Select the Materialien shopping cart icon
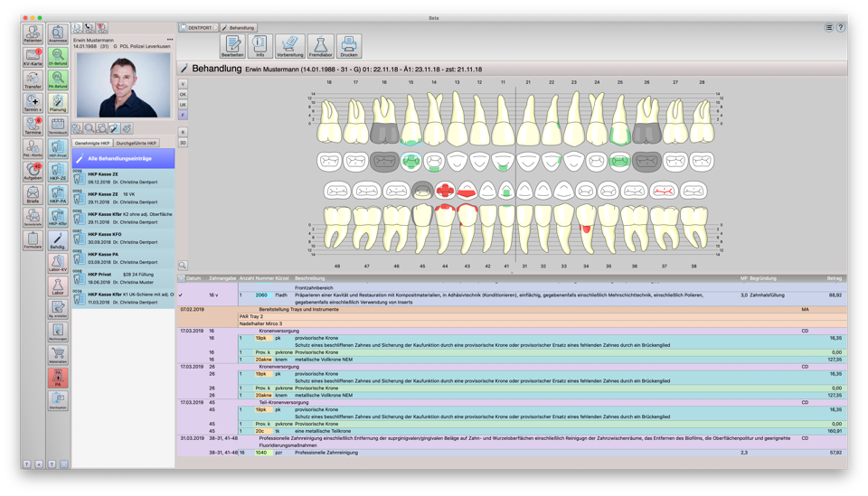This screenshot has width=868, height=496. (58, 355)
